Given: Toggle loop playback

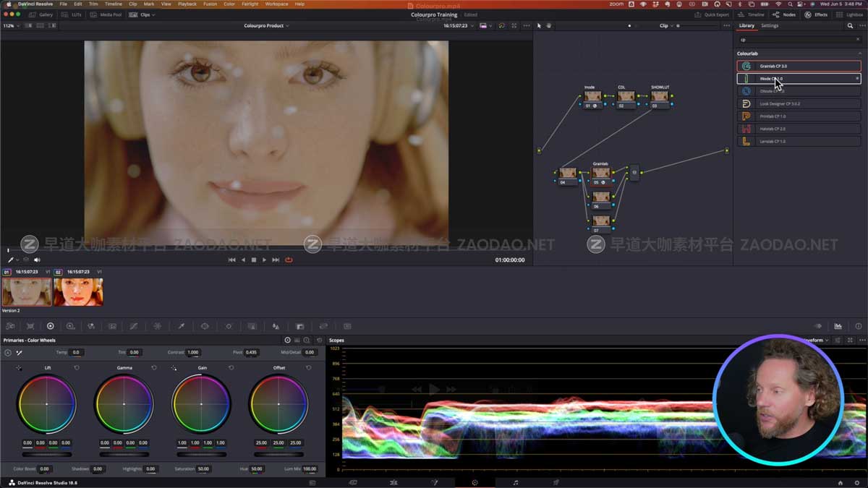Looking at the screenshot, I should (x=289, y=260).
